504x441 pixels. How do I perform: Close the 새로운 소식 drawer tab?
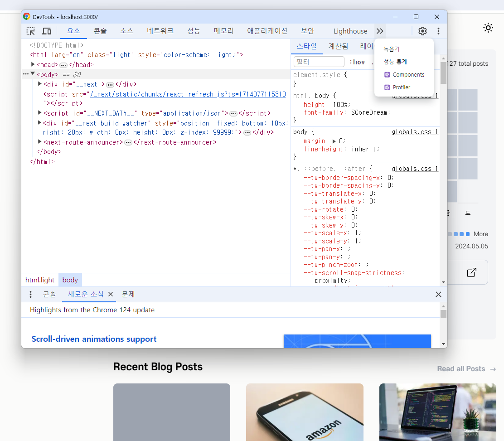pos(111,294)
